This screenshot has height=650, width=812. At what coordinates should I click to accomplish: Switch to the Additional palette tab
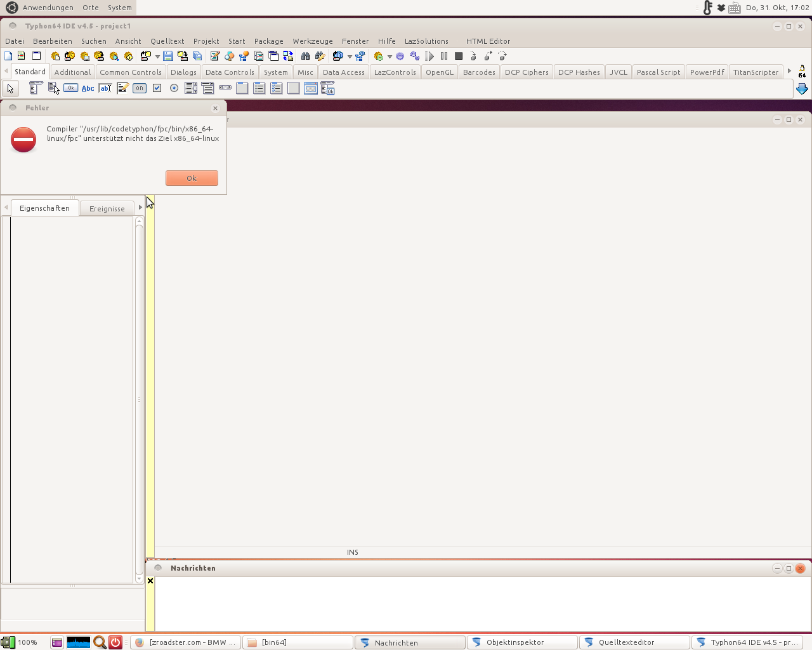[x=72, y=72]
